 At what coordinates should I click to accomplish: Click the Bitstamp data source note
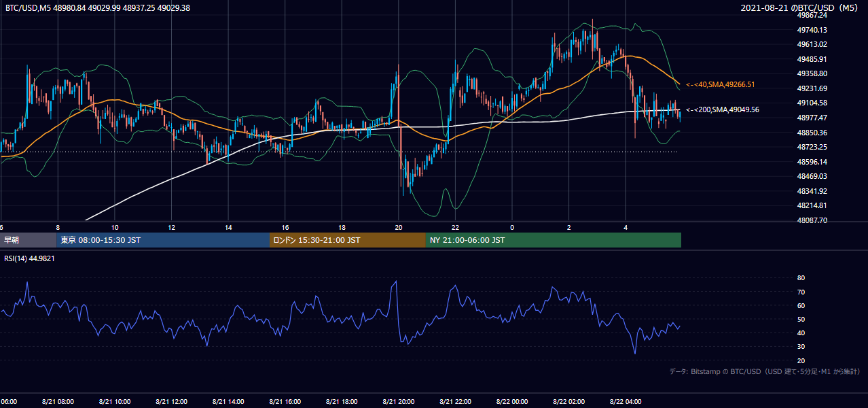(765, 371)
